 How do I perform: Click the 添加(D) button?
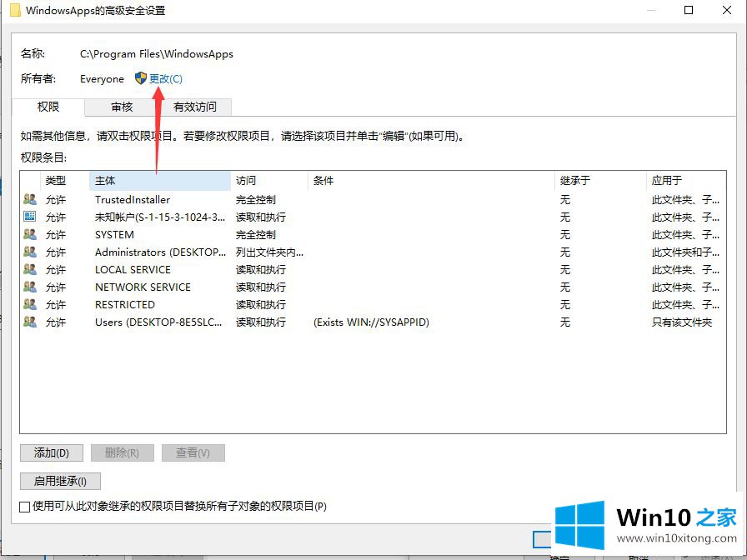[52, 452]
